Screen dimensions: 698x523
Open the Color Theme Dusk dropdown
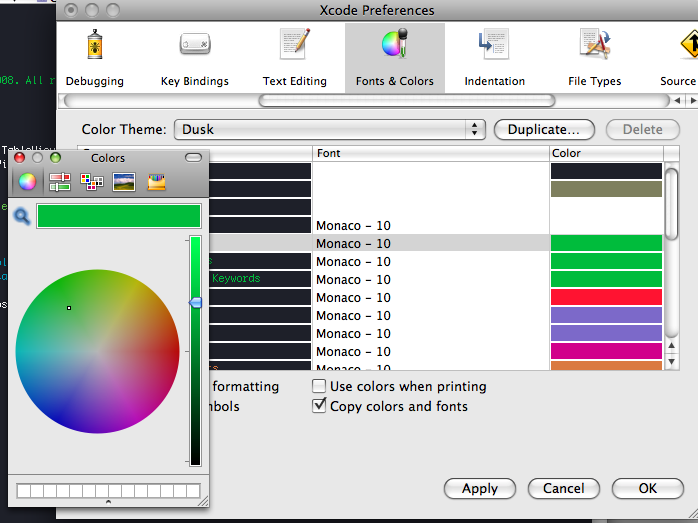329,129
